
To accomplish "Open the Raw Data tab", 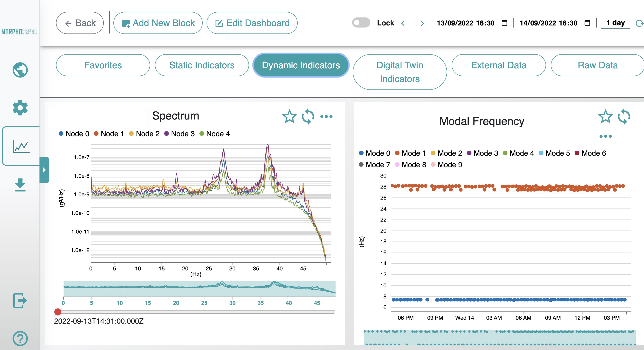I will click(597, 65).
